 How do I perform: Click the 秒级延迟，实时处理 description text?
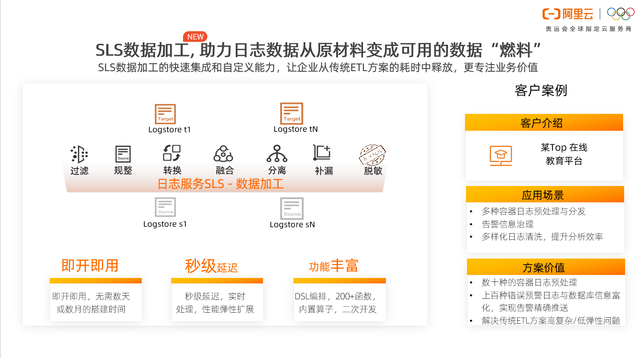(215, 303)
